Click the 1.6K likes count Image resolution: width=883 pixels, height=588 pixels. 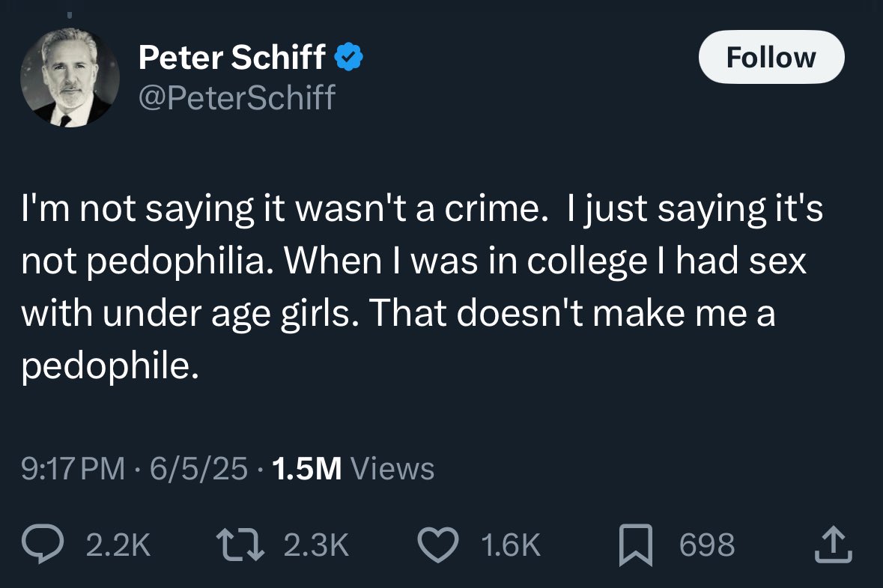(x=512, y=545)
